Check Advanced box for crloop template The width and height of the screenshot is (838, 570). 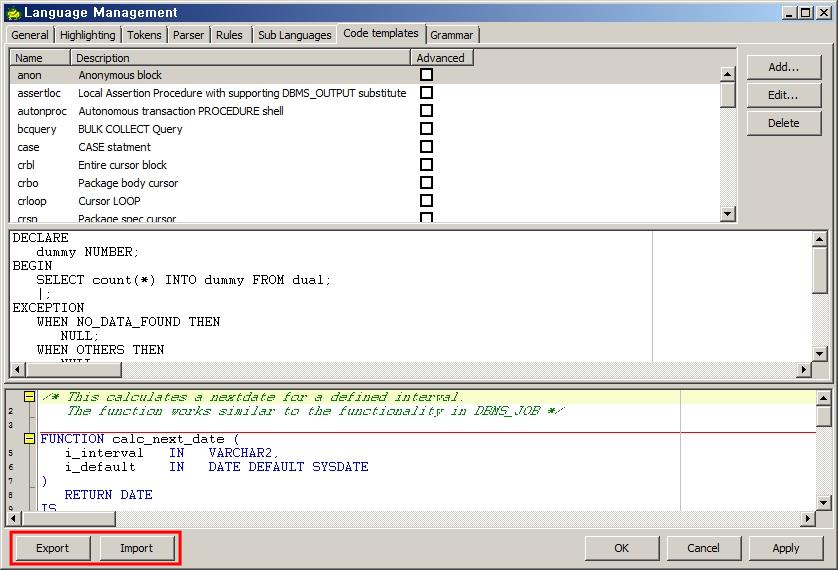point(426,201)
